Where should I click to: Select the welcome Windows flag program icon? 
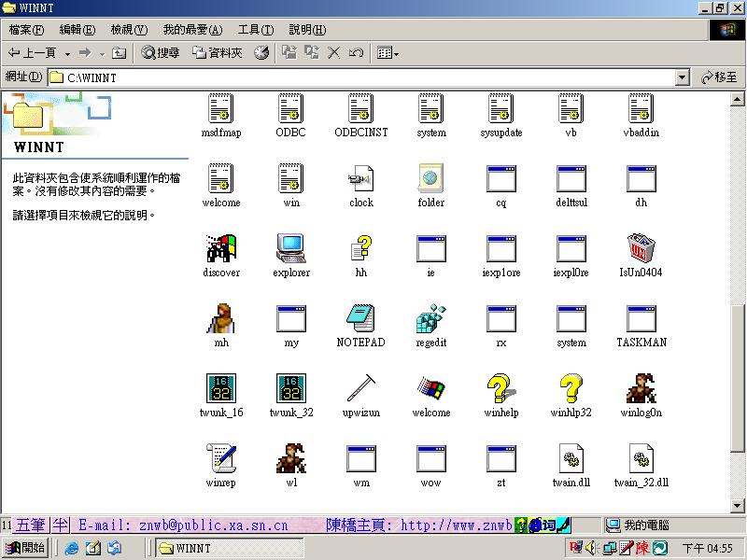pyautogui.click(x=431, y=388)
